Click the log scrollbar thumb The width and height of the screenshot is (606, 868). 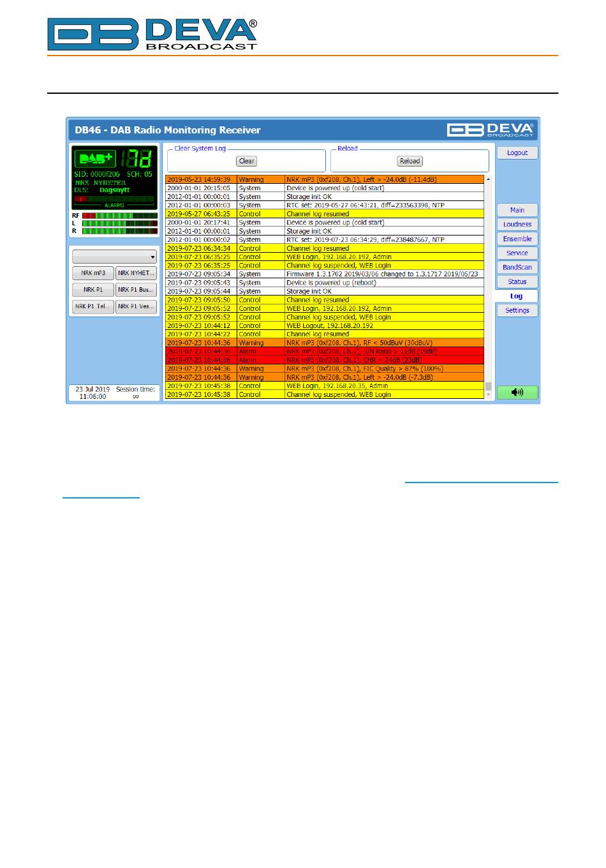tap(489, 386)
